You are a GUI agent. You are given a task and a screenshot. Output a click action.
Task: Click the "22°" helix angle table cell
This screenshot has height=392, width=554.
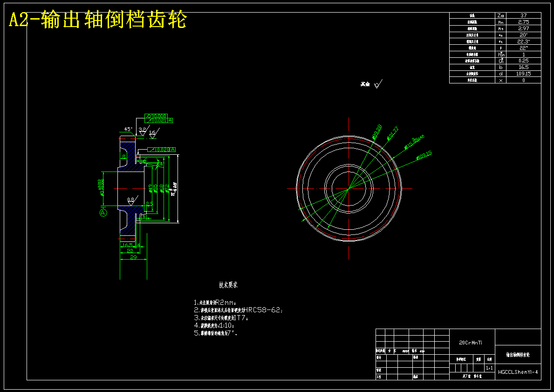click(524, 48)
